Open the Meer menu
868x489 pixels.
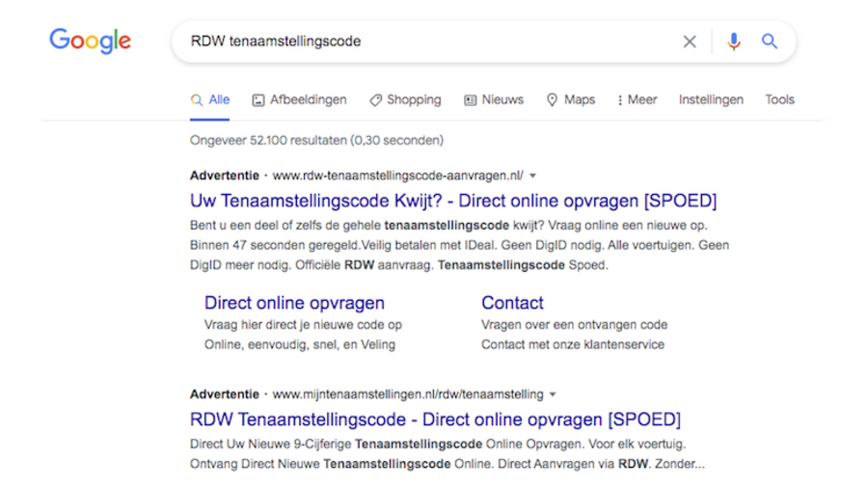pos(637,100)
